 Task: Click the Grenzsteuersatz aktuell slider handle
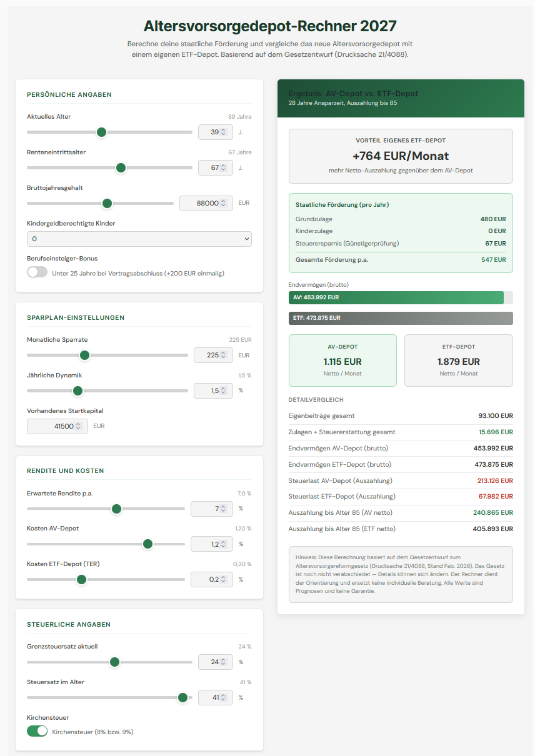(x=114, y=662)
